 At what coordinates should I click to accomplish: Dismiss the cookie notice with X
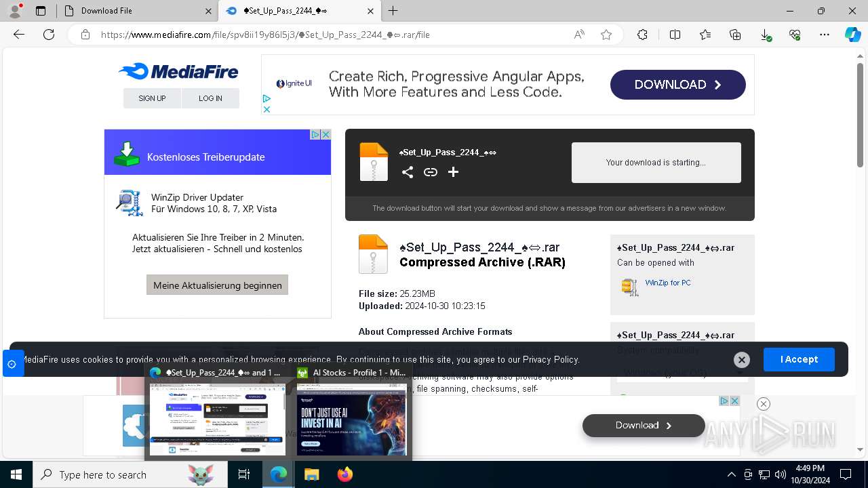[x=742, y=360]
